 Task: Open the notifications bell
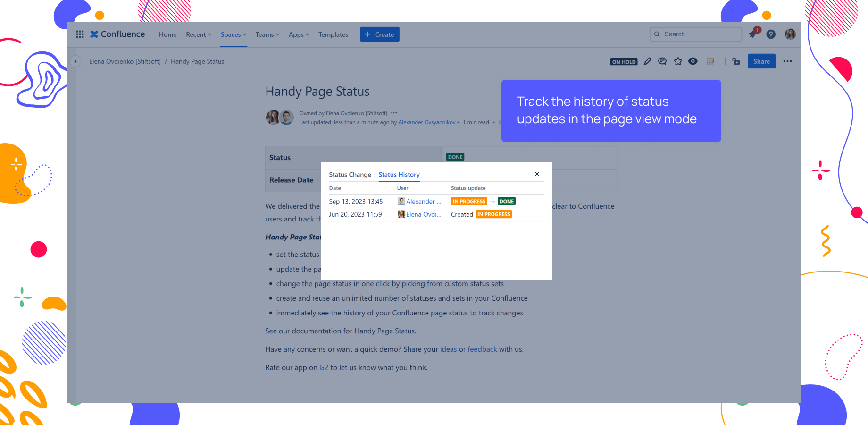(753, 34)
